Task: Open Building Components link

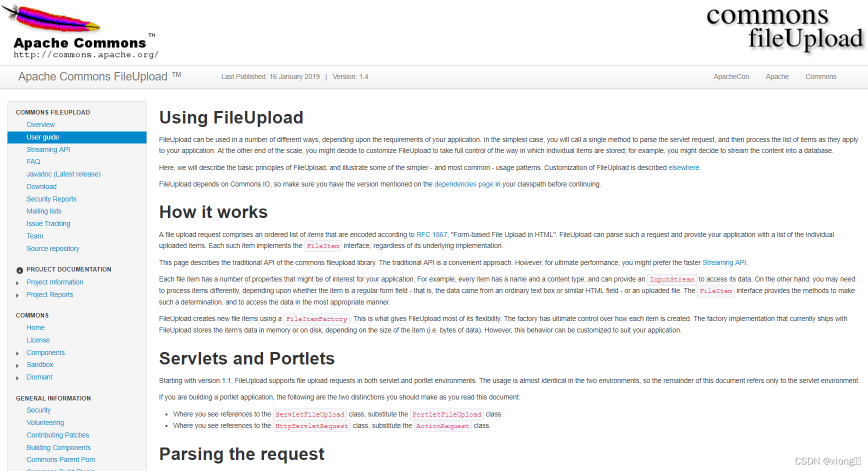Action: [58, 447]
